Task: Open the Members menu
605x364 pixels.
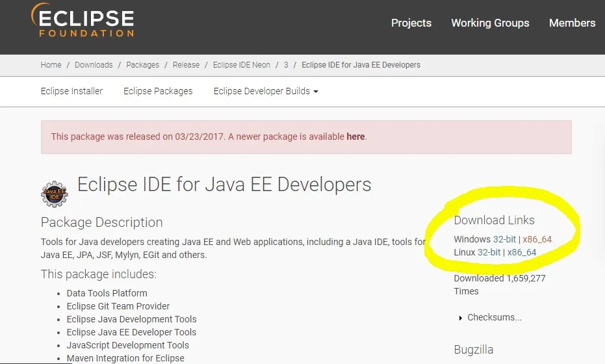Action: (x=573, y=23)
